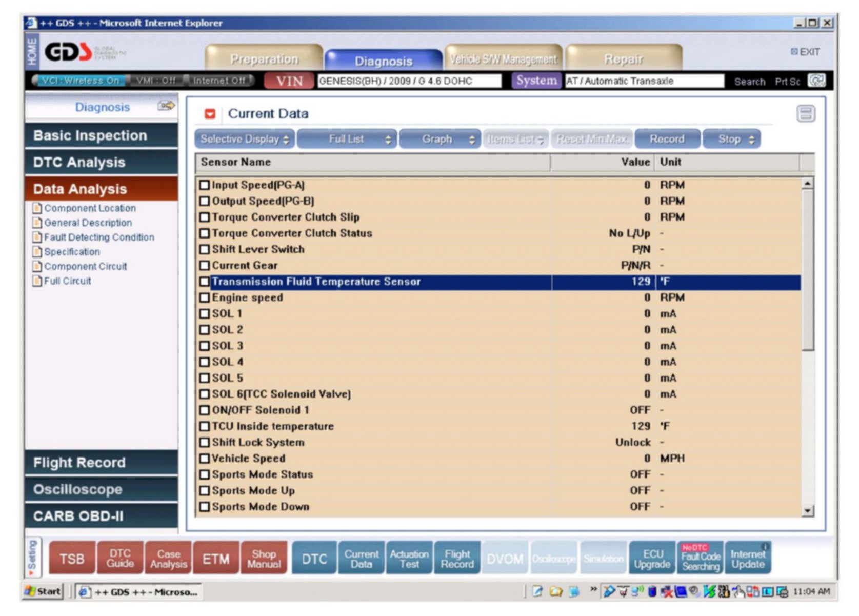Open the Selective Display dropdown
The height and width of the screenshot is (616, 859).
(x=245, y=139)
